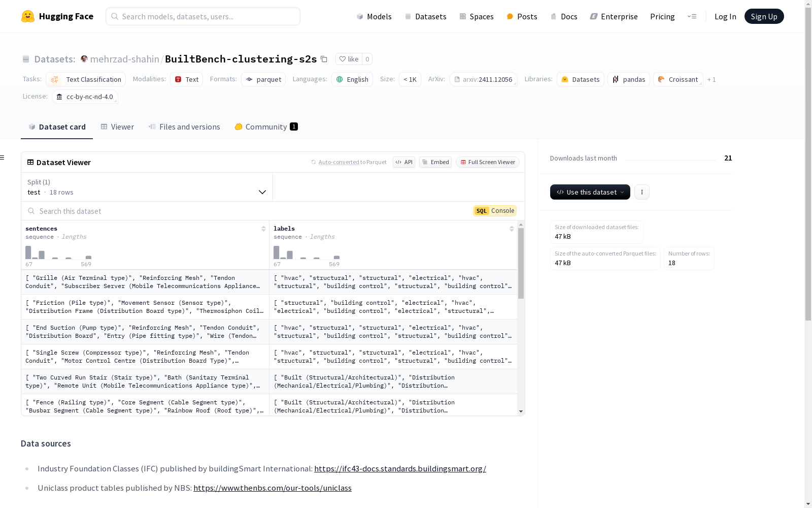Screen dimensions: 812x508
Task: Expand the +1 more libraries
Action: tap(712, 79)
